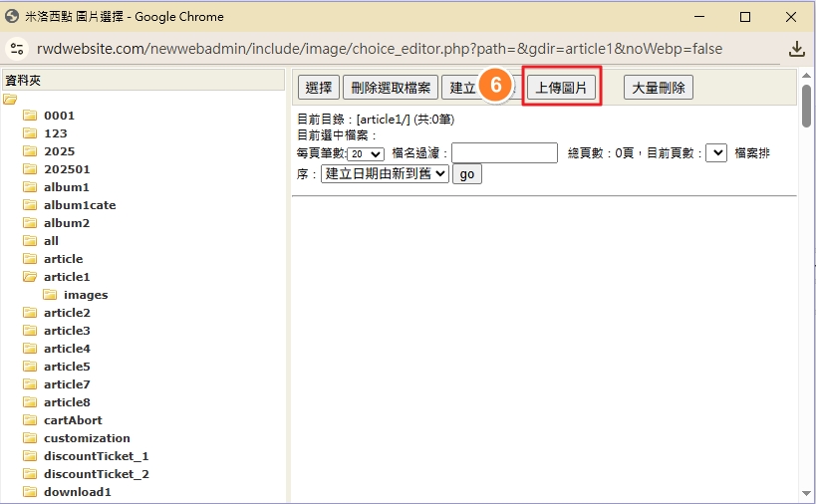Image resolution: width=816 pixels, height=504 pixels.
Task: Click the cartAbort folder icon
Action: (30, 420)
